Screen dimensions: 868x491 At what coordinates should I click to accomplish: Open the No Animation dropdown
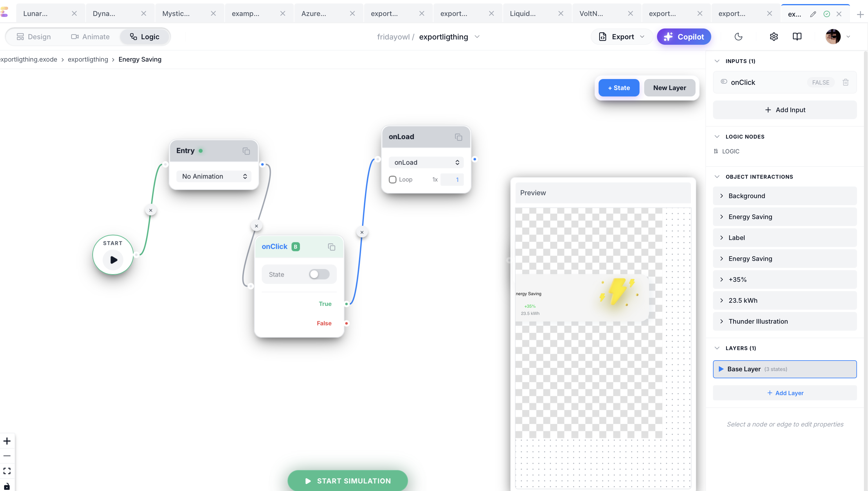pyautogui.click(x=214, y=176)
